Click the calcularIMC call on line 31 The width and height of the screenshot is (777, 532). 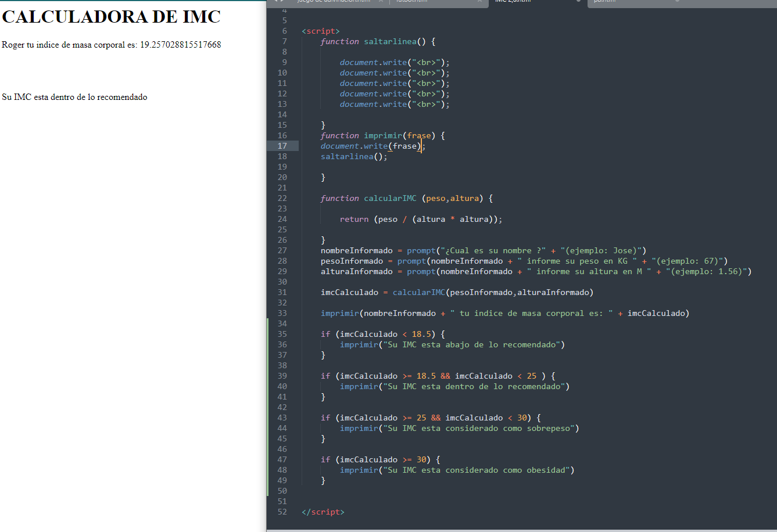419,292
